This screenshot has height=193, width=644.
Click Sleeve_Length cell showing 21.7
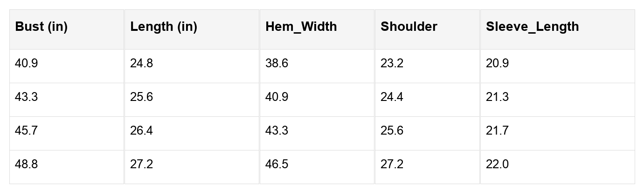(x=497, y=131)
